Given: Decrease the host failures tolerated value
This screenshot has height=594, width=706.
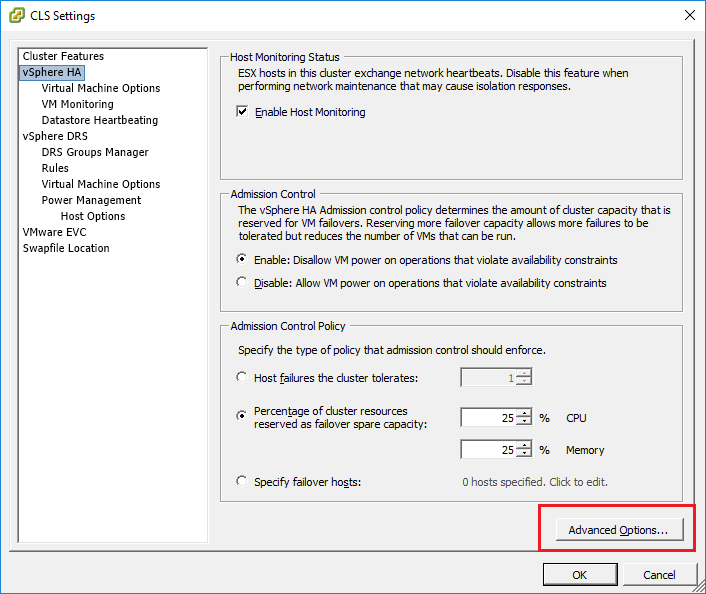Looking at the screenshot, I should (x=524, y=381).
